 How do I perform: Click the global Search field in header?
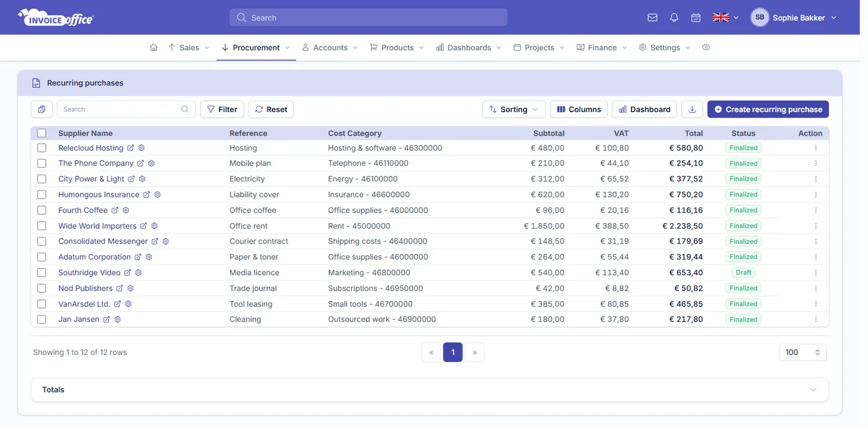point(368,18)
